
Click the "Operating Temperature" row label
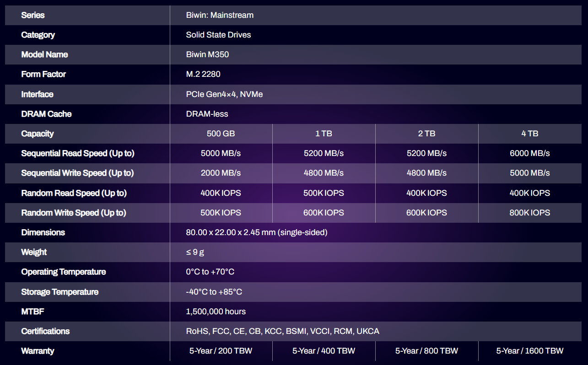coord(64,272)
